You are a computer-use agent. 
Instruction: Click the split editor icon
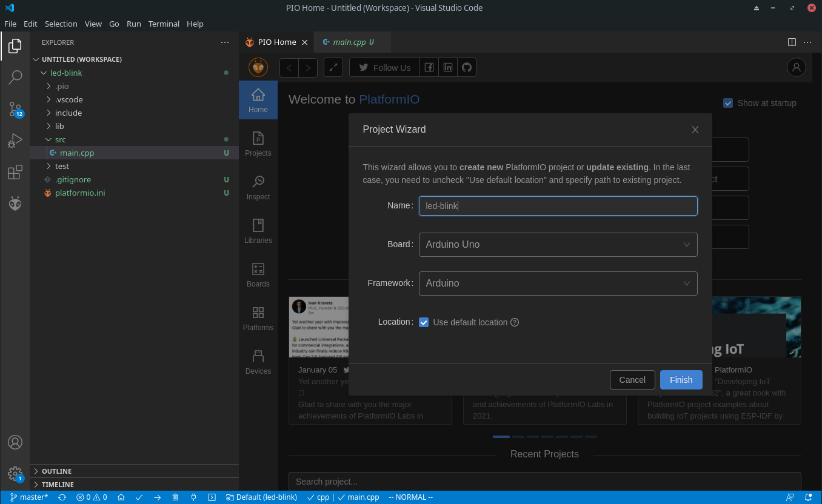pos(792,42)
